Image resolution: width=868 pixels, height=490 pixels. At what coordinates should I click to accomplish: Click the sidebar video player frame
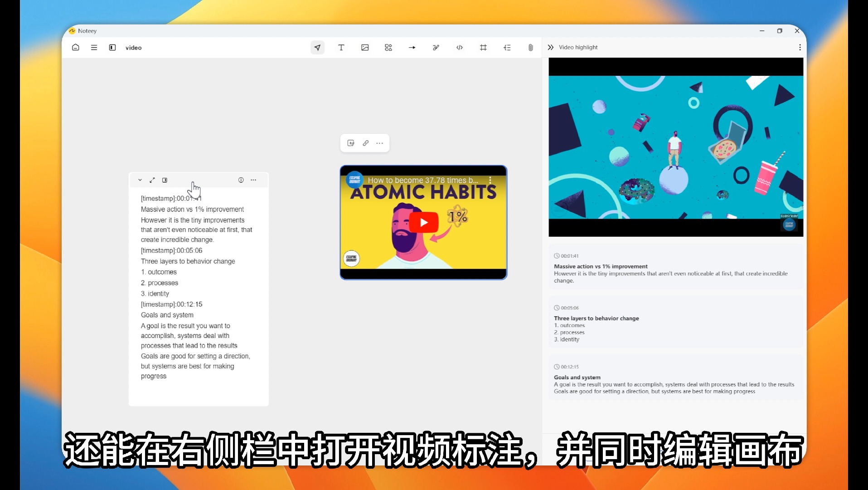pyautogui.click(x=676, y=147)
